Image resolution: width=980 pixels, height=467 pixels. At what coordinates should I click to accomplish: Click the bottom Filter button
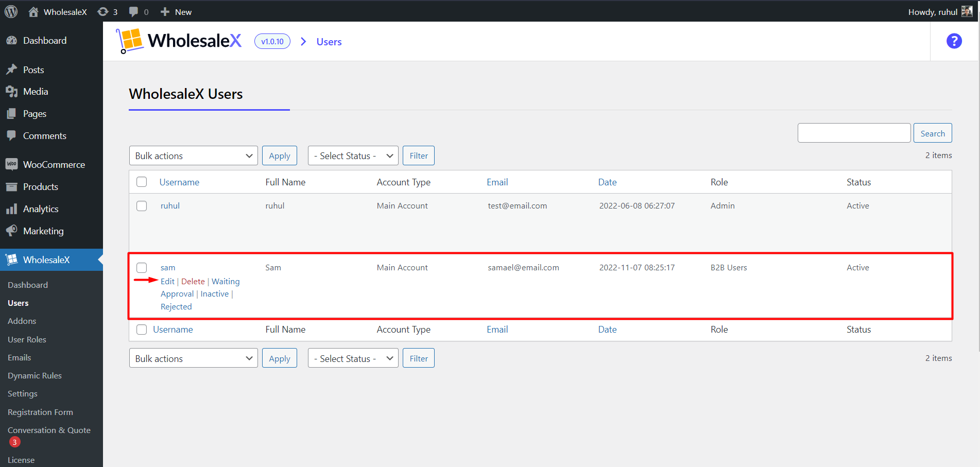[x=419, y=358]
